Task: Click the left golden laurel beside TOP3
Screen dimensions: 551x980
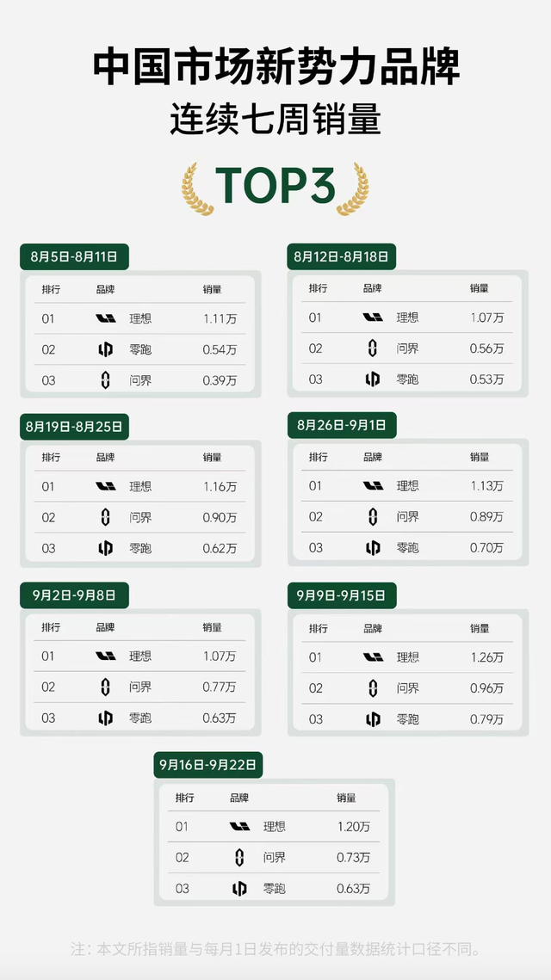Action: tap(198, 189)
